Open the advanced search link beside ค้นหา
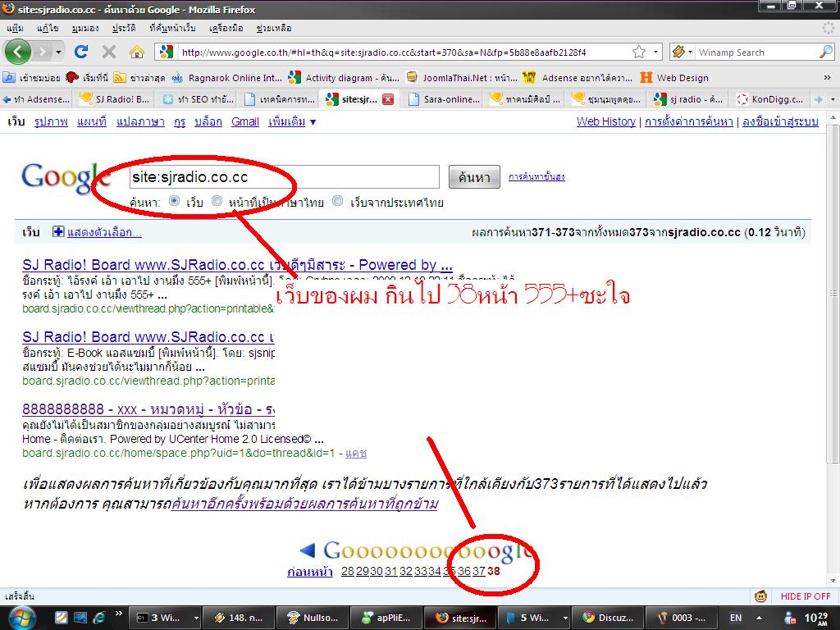The width and height of the screenshot is (840, 630). point(536,176)
